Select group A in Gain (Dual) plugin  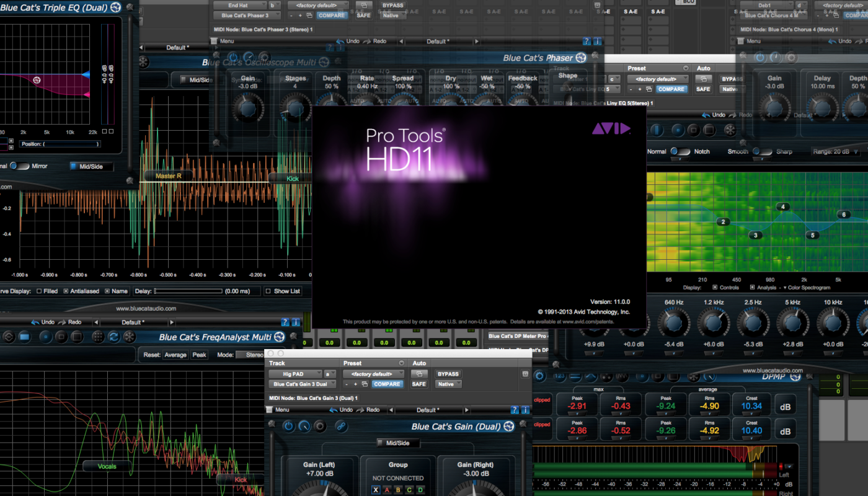[388, 490]
